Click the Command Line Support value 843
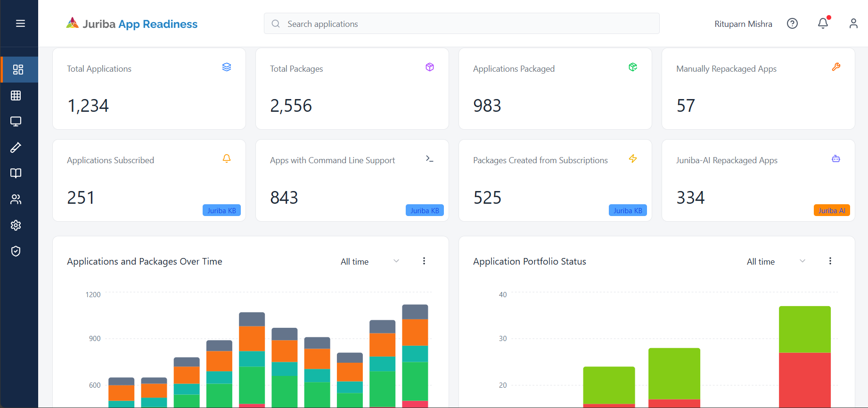The image size is (868, 408). pyautogui.click(x=284, y=198)
